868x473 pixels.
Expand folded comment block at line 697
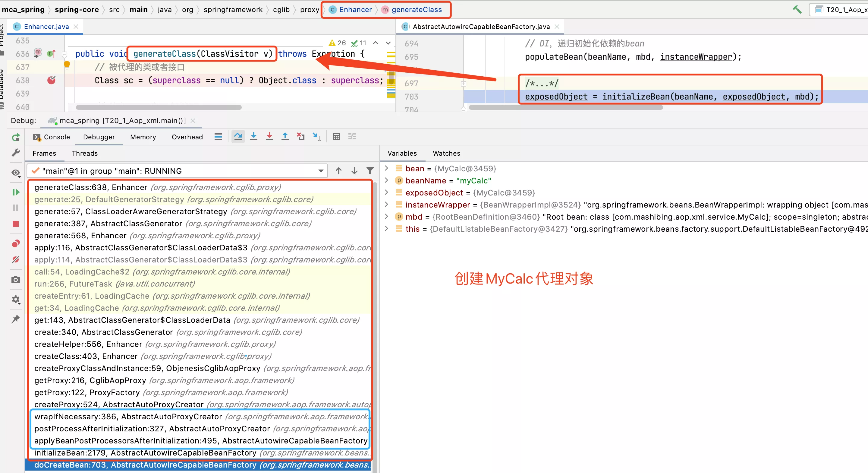click(463, 83)
